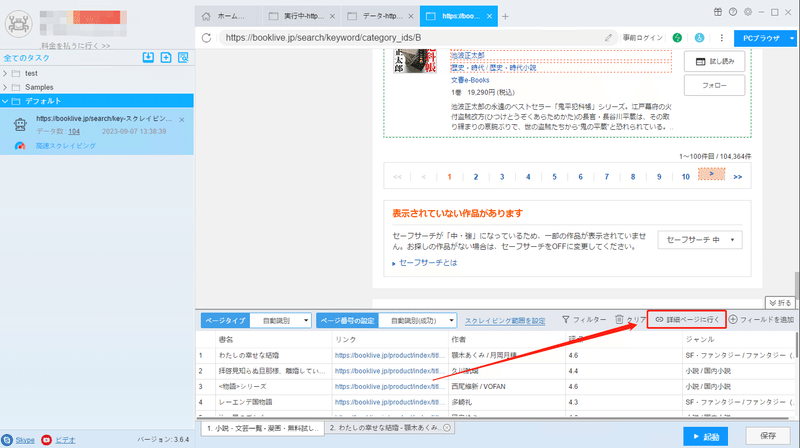Click the blue round icon next to lightning
This screenshot has width=800, height=448.
(699, 38)
